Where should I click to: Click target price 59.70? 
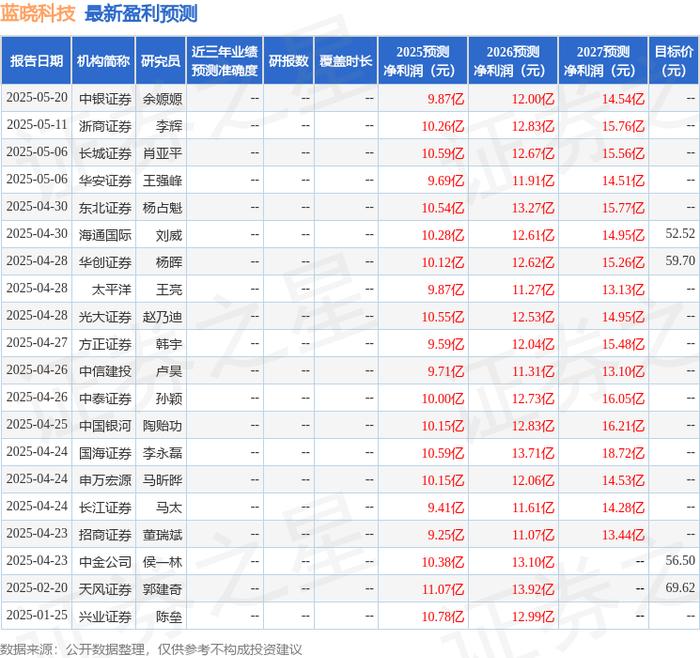pos(680,261)
